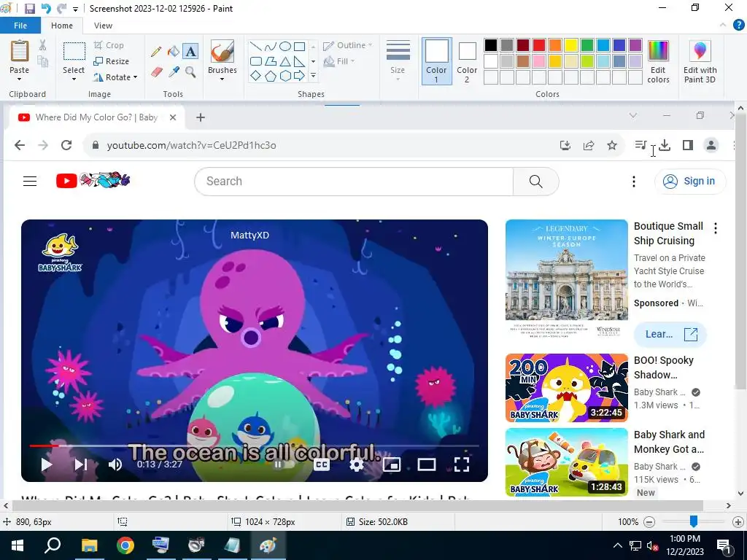This screenshot has width=747, height=560.
Task: Pick the black color swatch
Action: [x=491, y=45]
